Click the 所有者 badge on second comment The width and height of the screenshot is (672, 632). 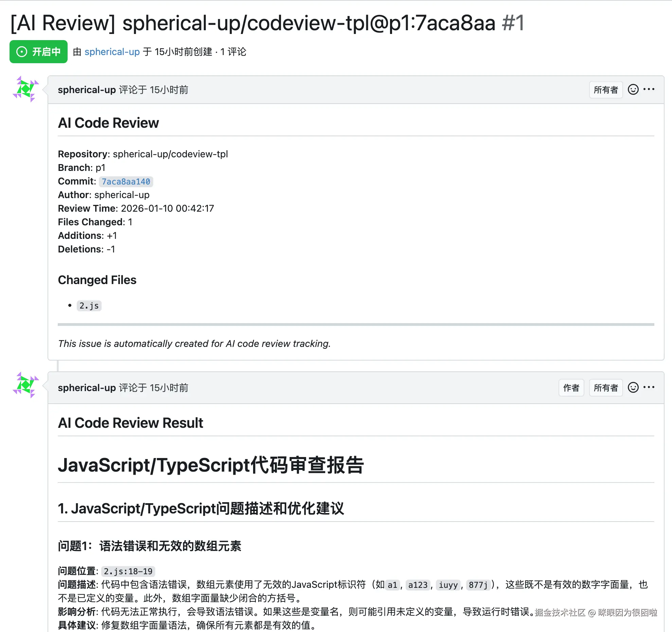pyautogui.click(x=605, y=388)
